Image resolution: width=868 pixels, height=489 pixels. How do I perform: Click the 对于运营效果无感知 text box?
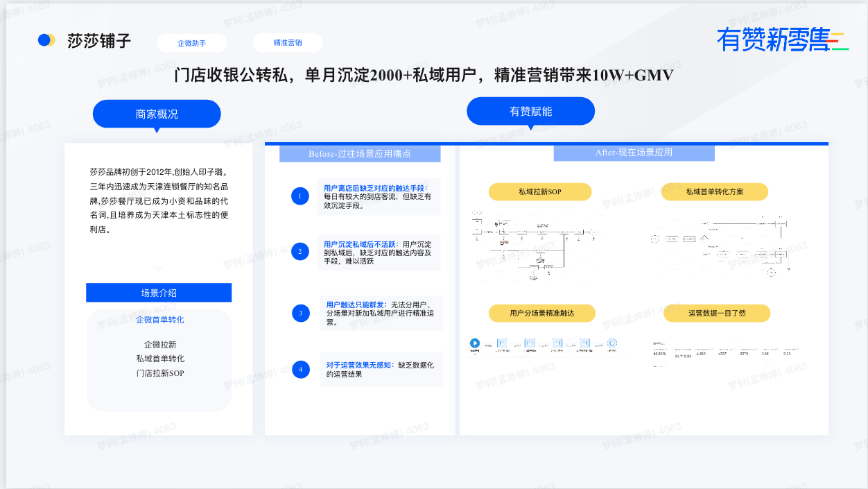(381, 369)
